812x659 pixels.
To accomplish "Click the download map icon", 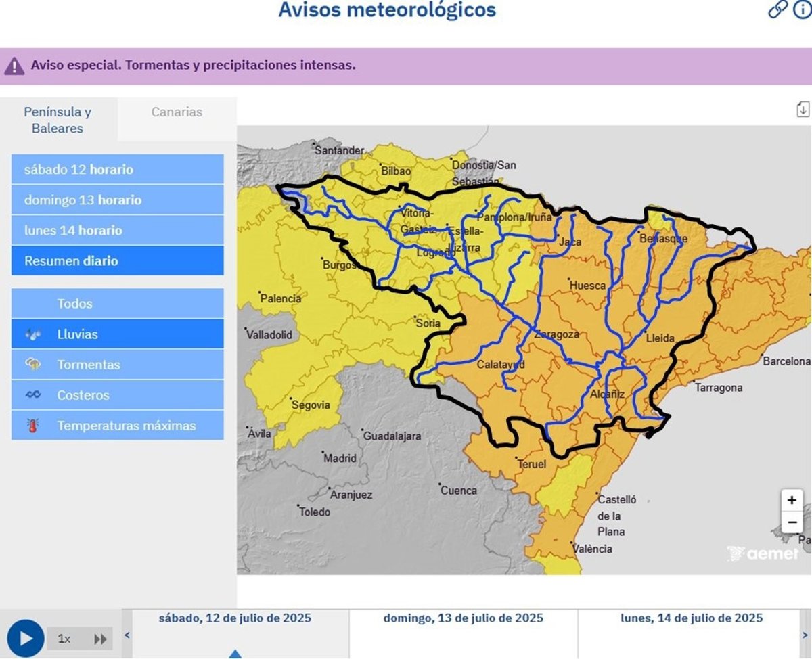I will point(803,109).
